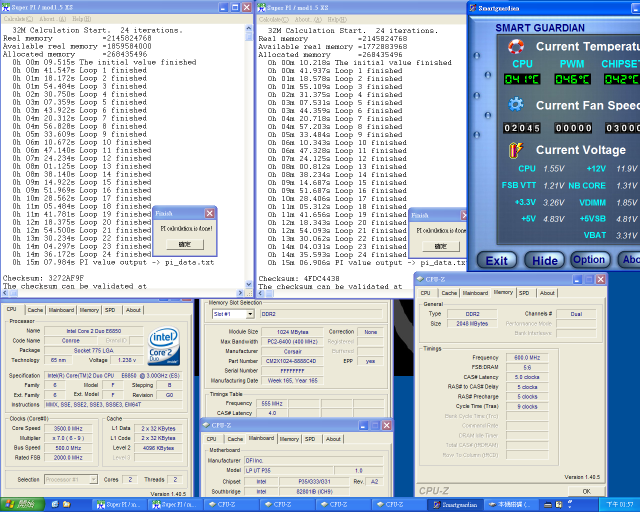The width and height of the screenshot is (640, 512).
Task: Click the FSB:DRAM ratio field 5:6
Action: 527,367
